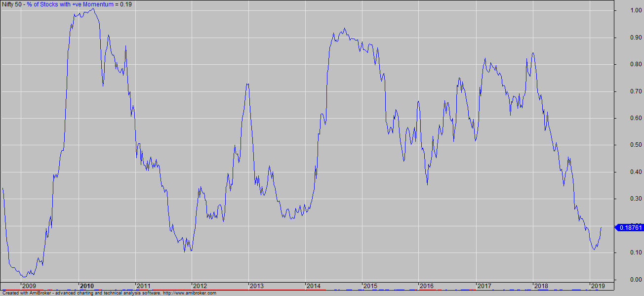This screenshot has width=644, height=296.
Task: Select the 2009 year label on time axis
Action: pyautogui.click(x=30, y=286)
